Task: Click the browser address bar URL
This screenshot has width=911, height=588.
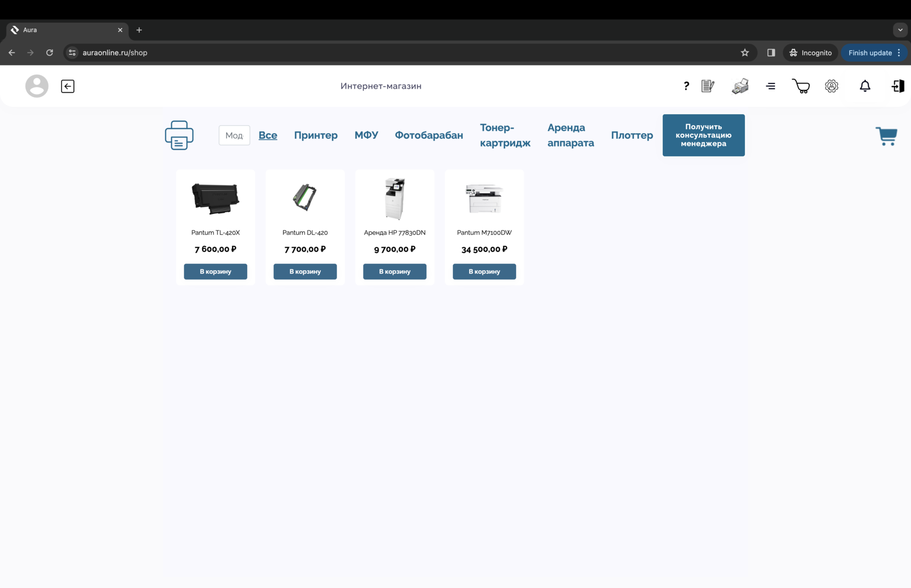Action: point(115,53)
